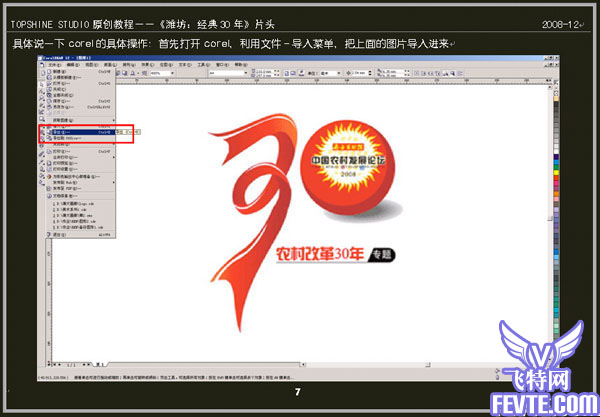Open the 位图 (Bitmaps) menu
Image resolution: width=600 pixels, height=417 pixels.
point(166,65)
